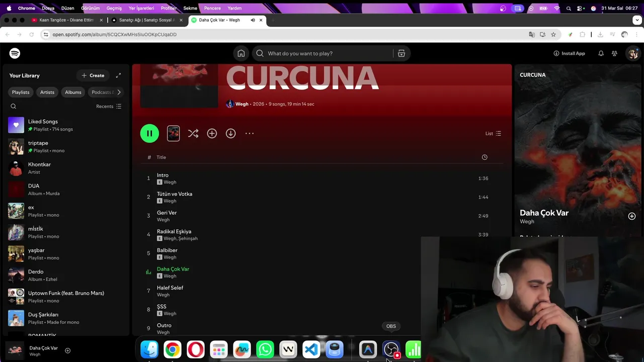Open Derdo album by Ezhel
The width and height of the screenshot is (644, 362).
[65, 275]
